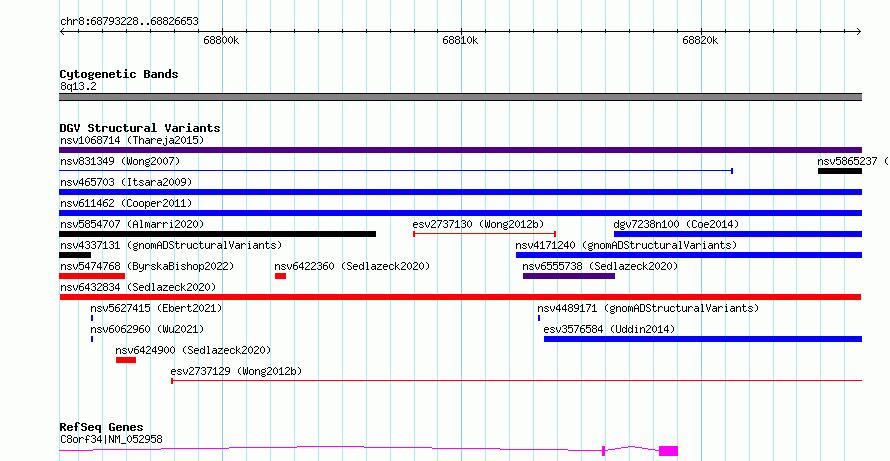
Task: Select the black nsv5865237 variant bar
Action: pos(840,171)
